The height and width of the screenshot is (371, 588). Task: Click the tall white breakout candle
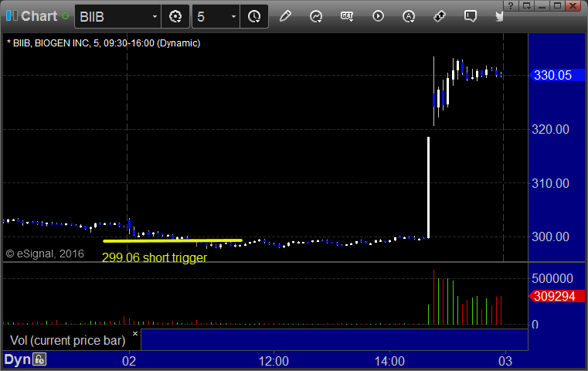click(x=429, y=188)
